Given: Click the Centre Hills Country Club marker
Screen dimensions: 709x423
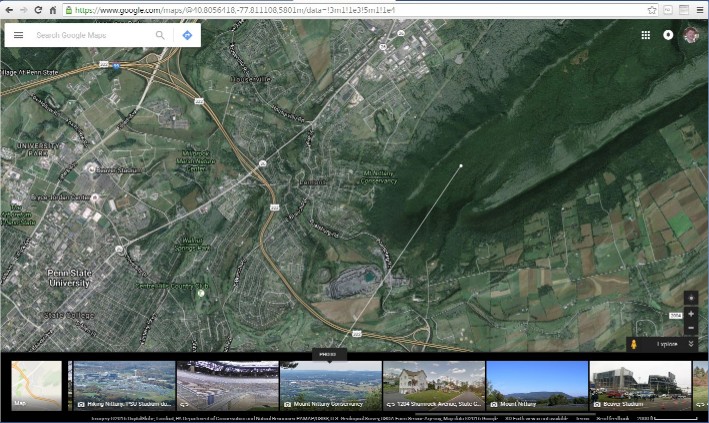Looking at the screenshot, I should pyautogui.click(x=201, y=294).
